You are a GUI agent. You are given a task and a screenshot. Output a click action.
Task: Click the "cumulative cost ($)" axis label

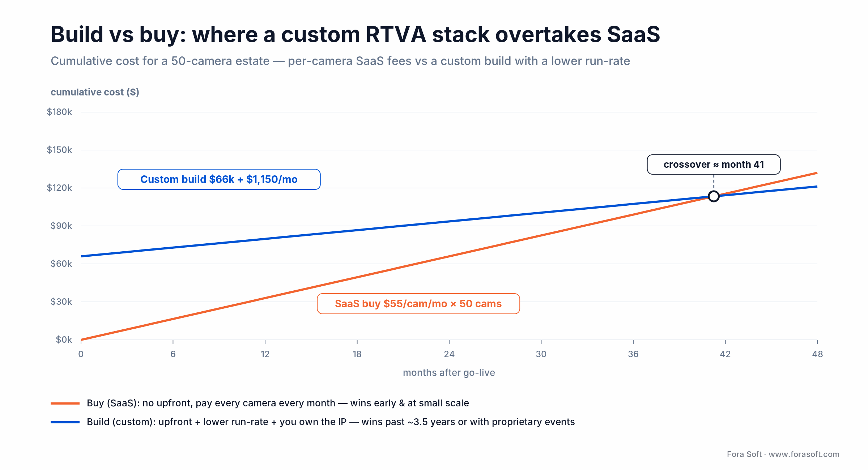pos(95,92)
